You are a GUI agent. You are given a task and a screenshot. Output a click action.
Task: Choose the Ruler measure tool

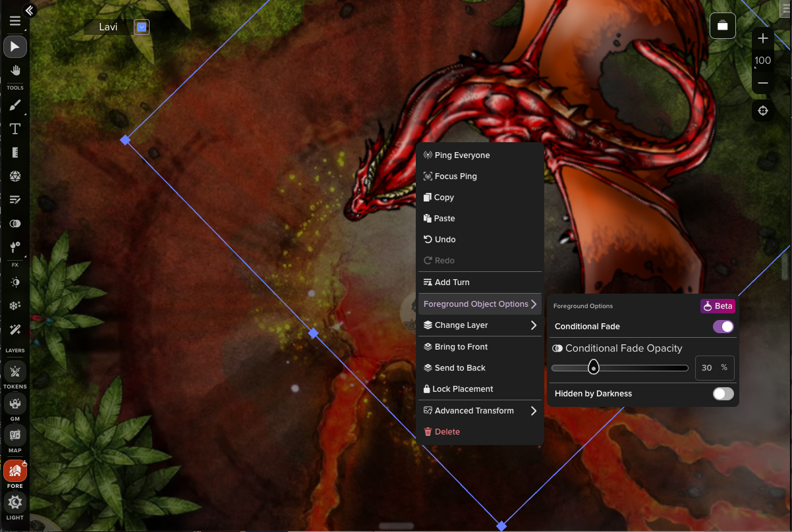pos(14,153)
